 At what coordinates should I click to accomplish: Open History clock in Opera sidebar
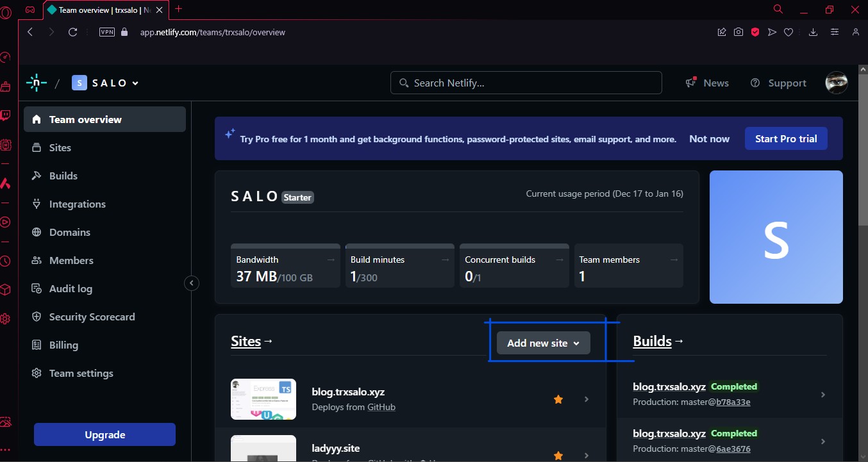(x=5, y=261)
